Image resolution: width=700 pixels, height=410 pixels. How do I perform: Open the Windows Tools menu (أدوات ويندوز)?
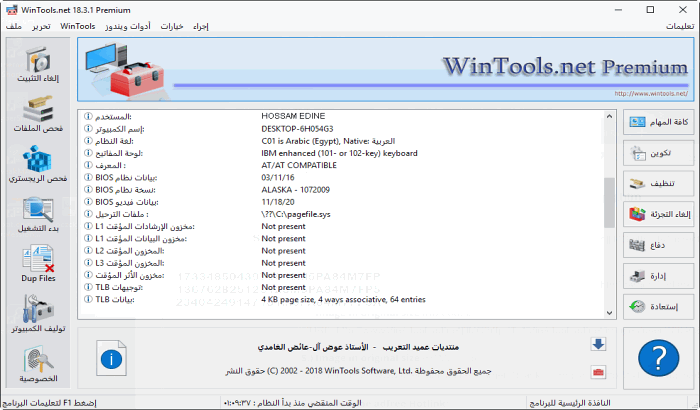click(128, 26)
